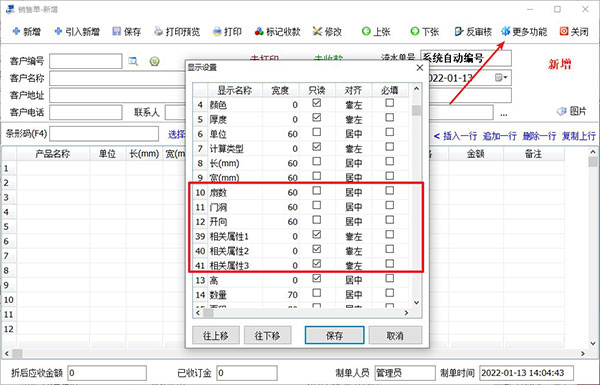
Task: Toggle 必填 checkbox for 开向 row
Action: (390, 220)
